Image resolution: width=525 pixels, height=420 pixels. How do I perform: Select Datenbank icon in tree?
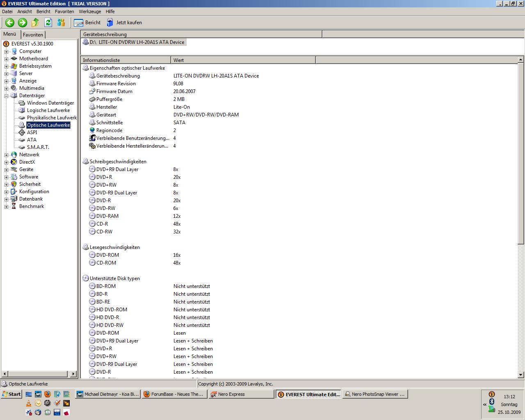[14, 199]
